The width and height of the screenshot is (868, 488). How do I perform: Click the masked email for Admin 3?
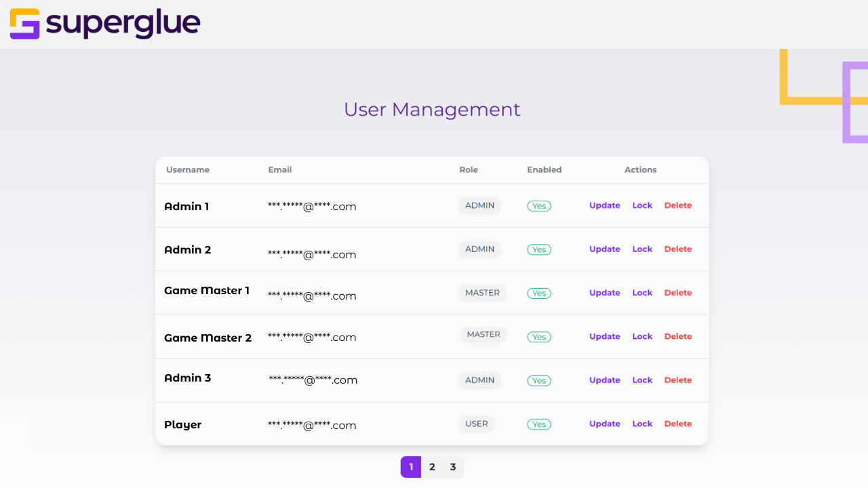(x=313, y=380)
